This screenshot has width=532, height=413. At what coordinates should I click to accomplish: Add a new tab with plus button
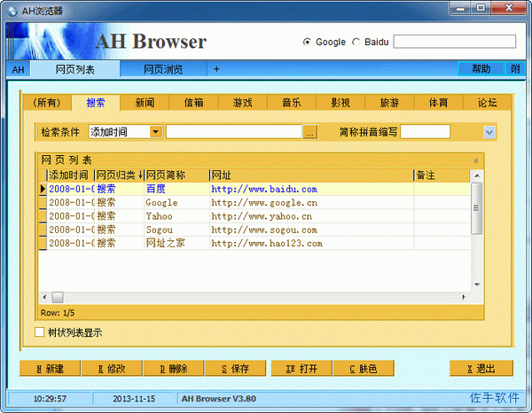[x=216, y=69]
